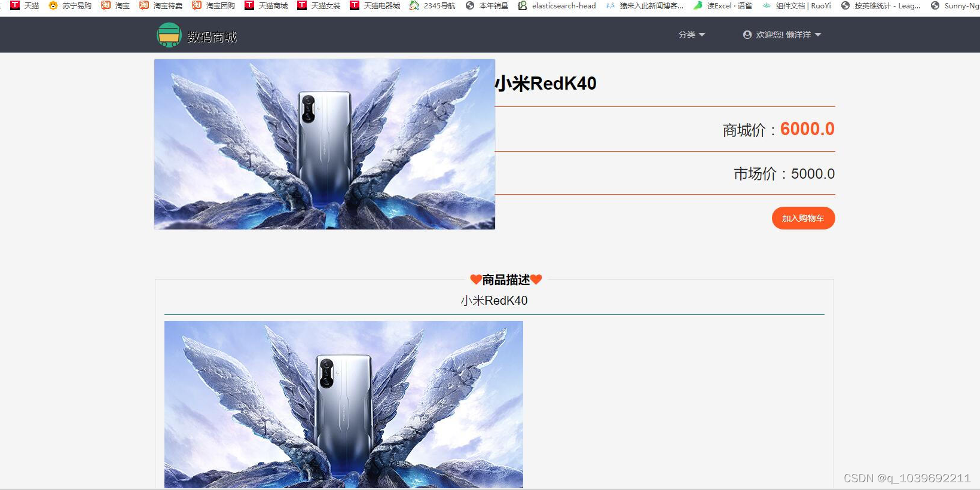Click the top Redmi K40 product image

[325, 144]
